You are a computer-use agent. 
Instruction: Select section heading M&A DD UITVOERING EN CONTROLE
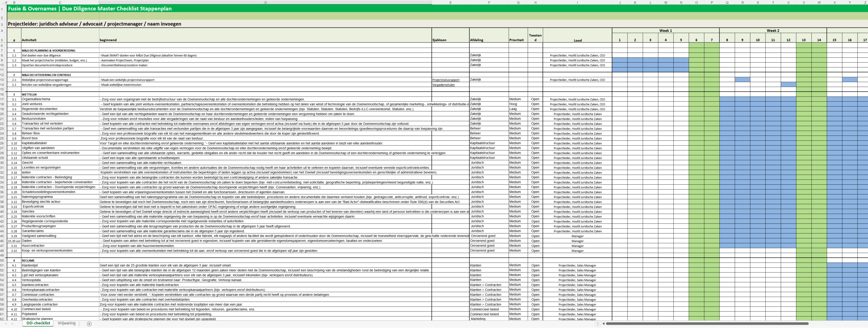[x=60, y=75]
